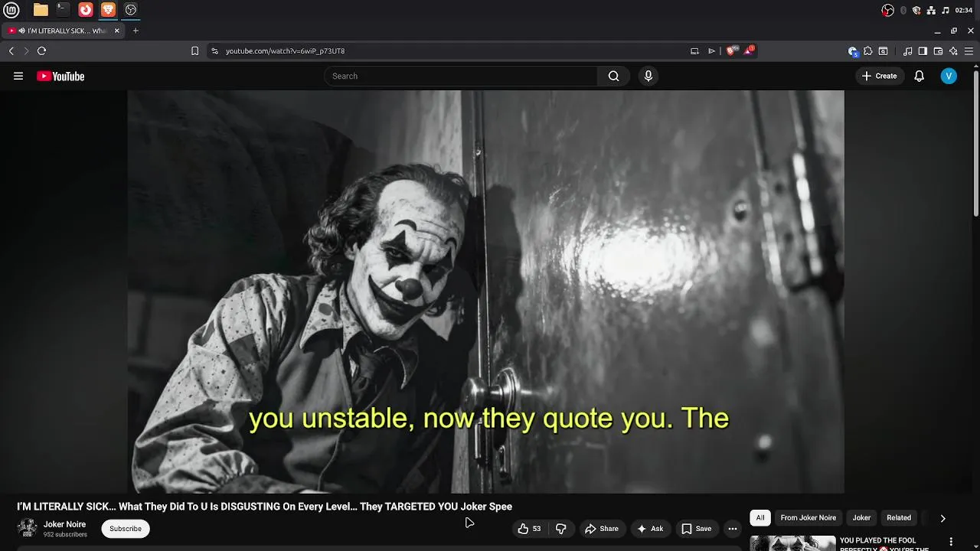Viewport: 980px width, 551px height.
Task: Click the send/share arrow icon in address bar
Action: click(x=711, y=51)
